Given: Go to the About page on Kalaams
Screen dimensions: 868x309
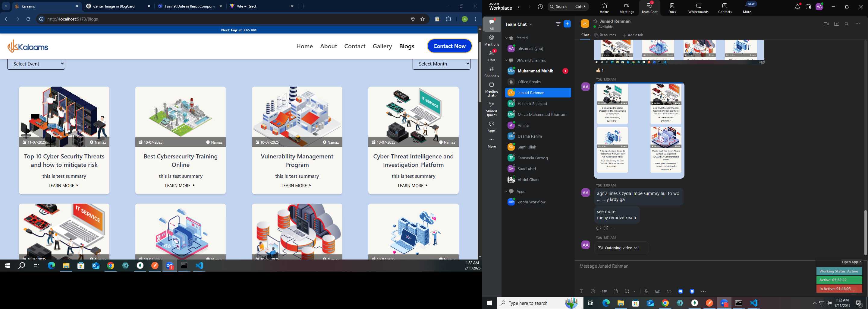Looking at the screenshot, I should (329, 46).
